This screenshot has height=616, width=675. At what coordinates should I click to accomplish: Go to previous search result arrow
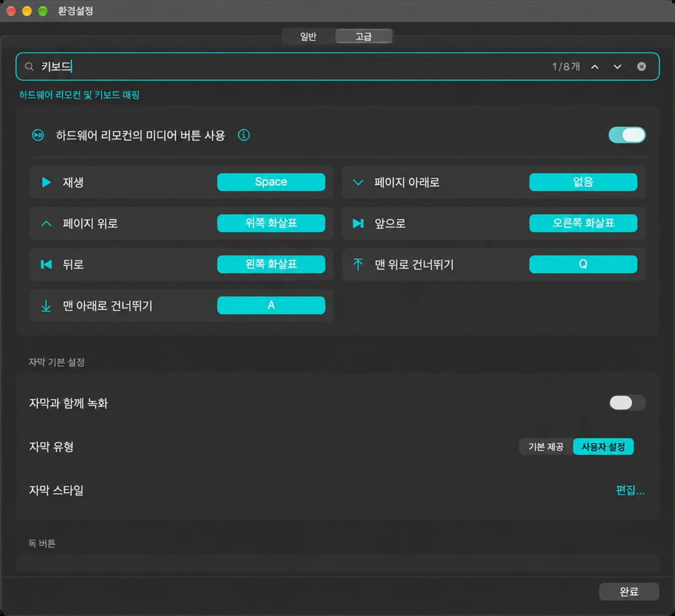[595, 67]
